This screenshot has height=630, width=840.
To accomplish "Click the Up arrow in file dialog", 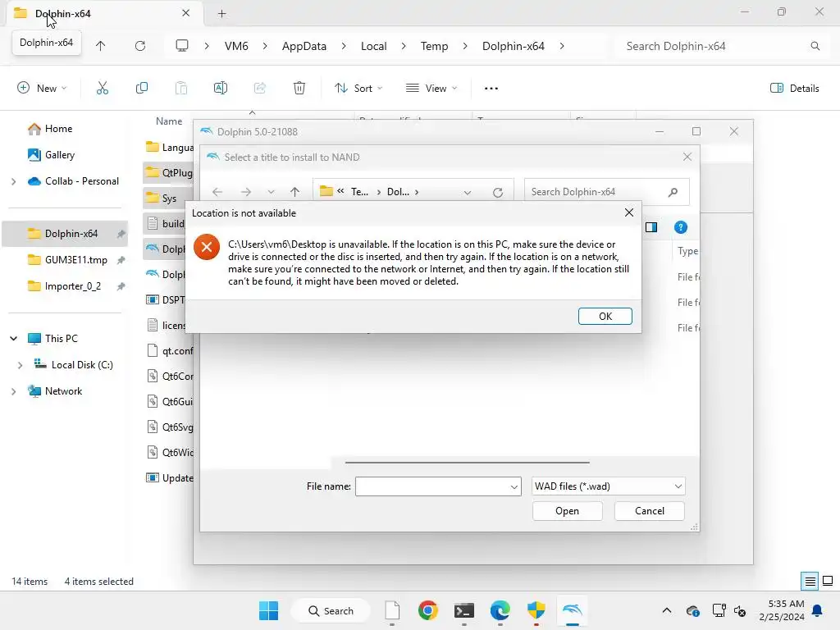I will 294,192.
